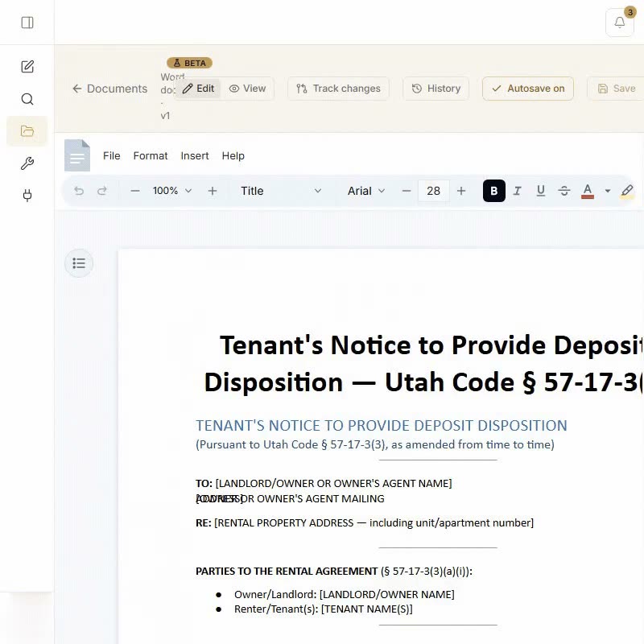
Task: Click the document title heading text
Action: pyautogui.click(x=423, y=364)
